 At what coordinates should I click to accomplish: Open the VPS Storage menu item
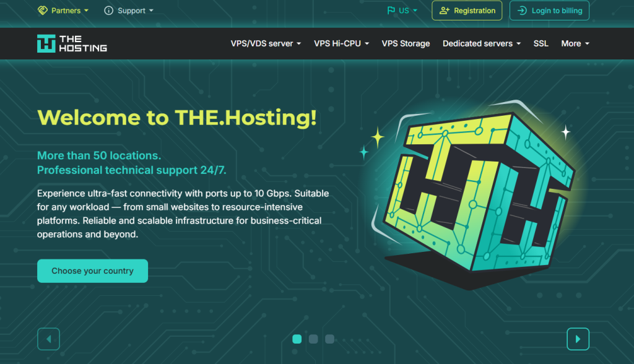coord(406,44)
